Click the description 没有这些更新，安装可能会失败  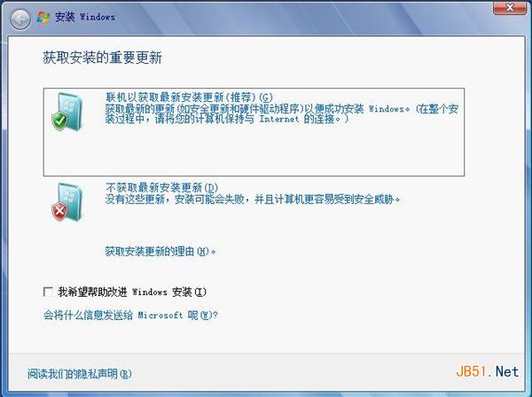(175, 199)
